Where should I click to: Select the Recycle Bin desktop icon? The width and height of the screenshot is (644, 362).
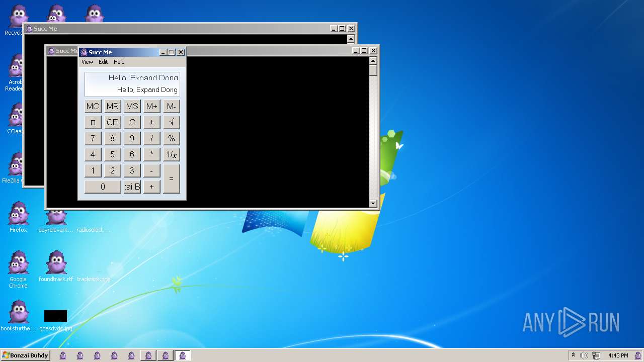coord(14,20)
